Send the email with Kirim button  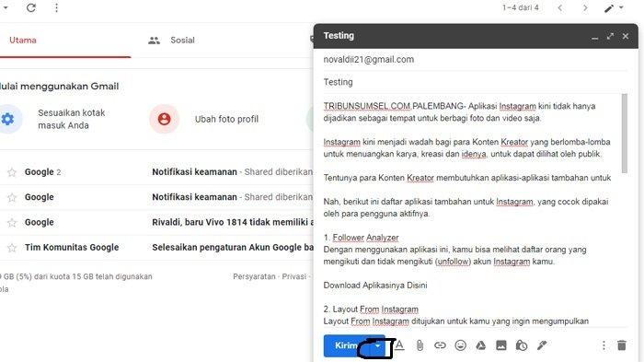pos(346,345)
